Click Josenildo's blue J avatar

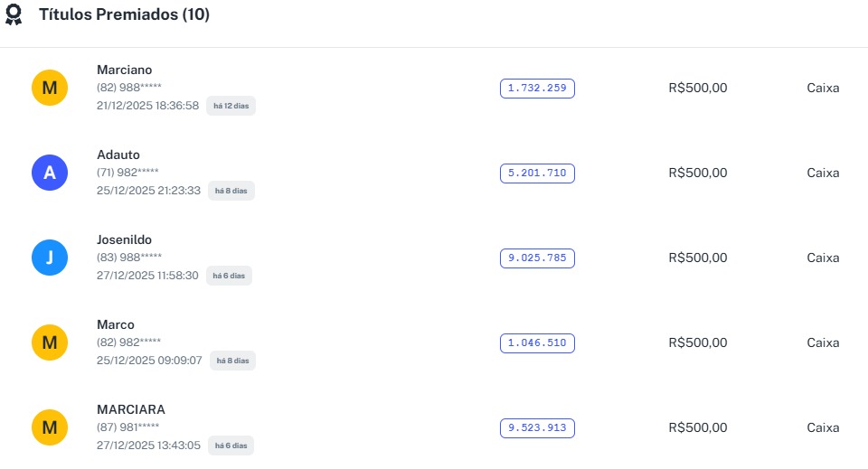click(x=50, y=258)
